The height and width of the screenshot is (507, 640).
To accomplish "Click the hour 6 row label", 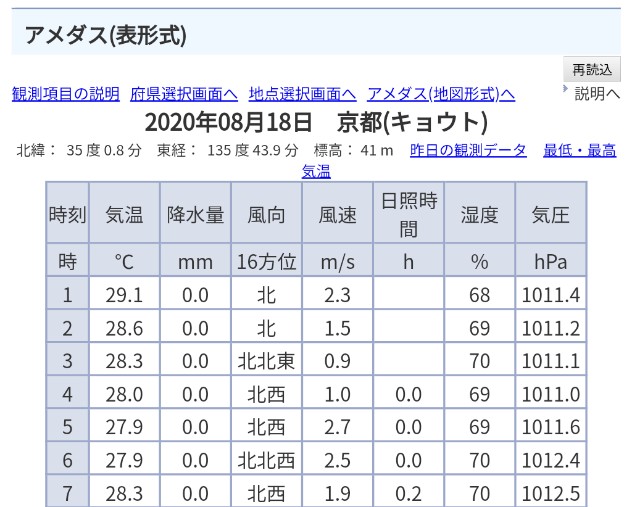I will click(x=67, y=460).
